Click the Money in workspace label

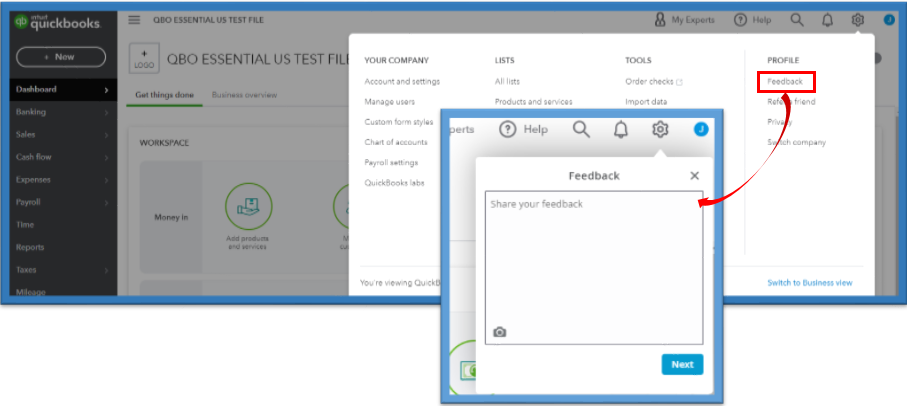(171, 217)
